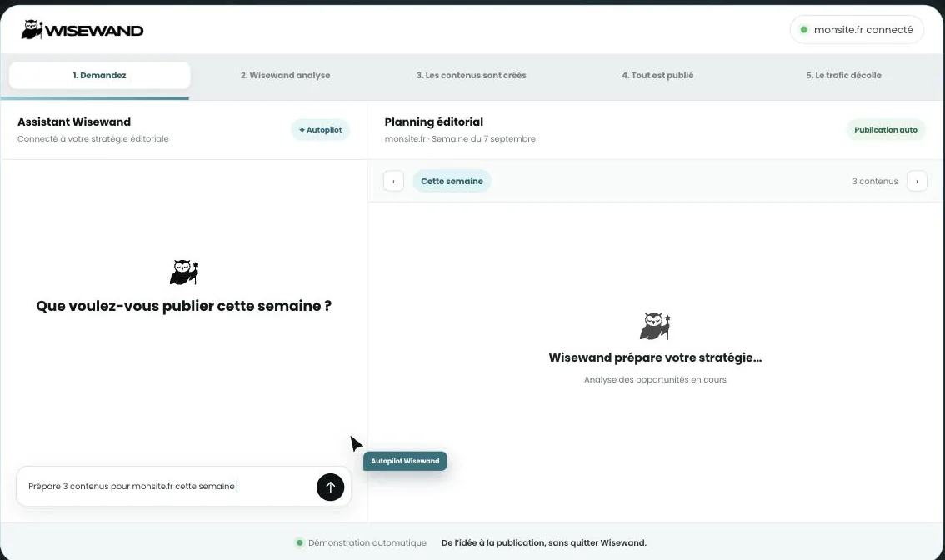Toggle the Autopilot badge

coord(321,130)
